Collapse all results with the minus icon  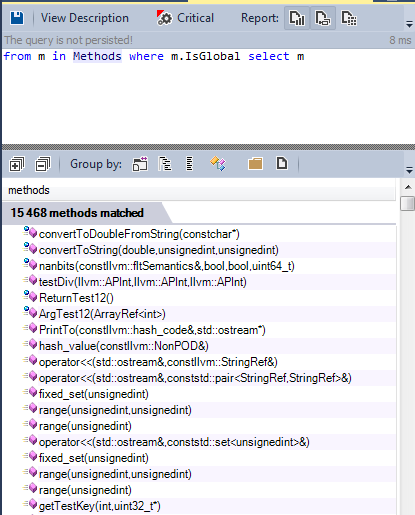[x=42, y=164]
